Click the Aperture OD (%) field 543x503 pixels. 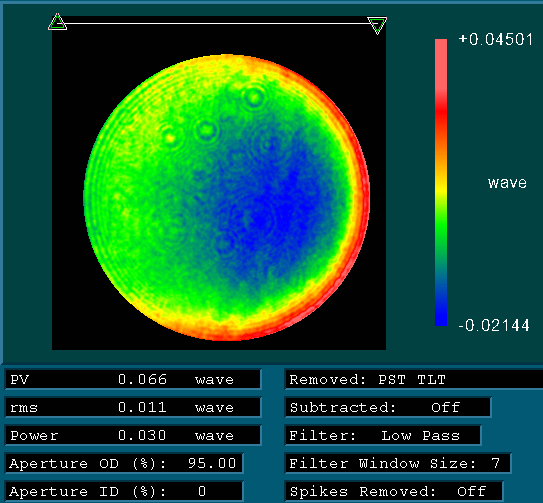(124, 463)
